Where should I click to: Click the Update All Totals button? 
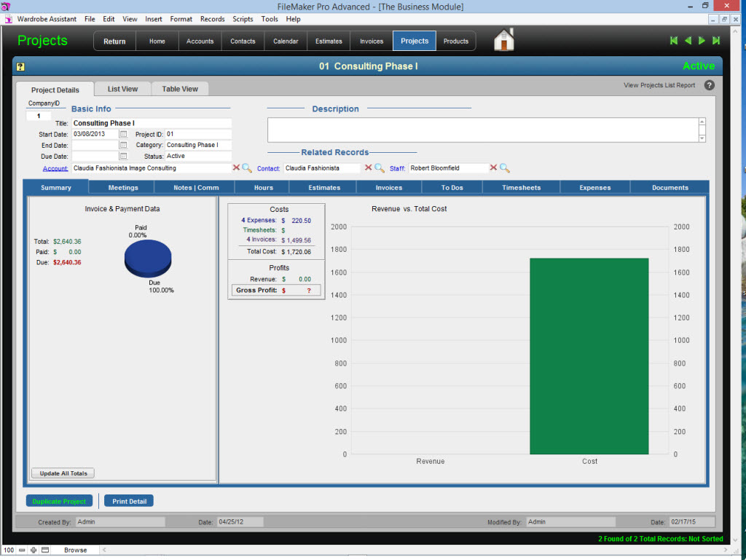click(63, 473)
